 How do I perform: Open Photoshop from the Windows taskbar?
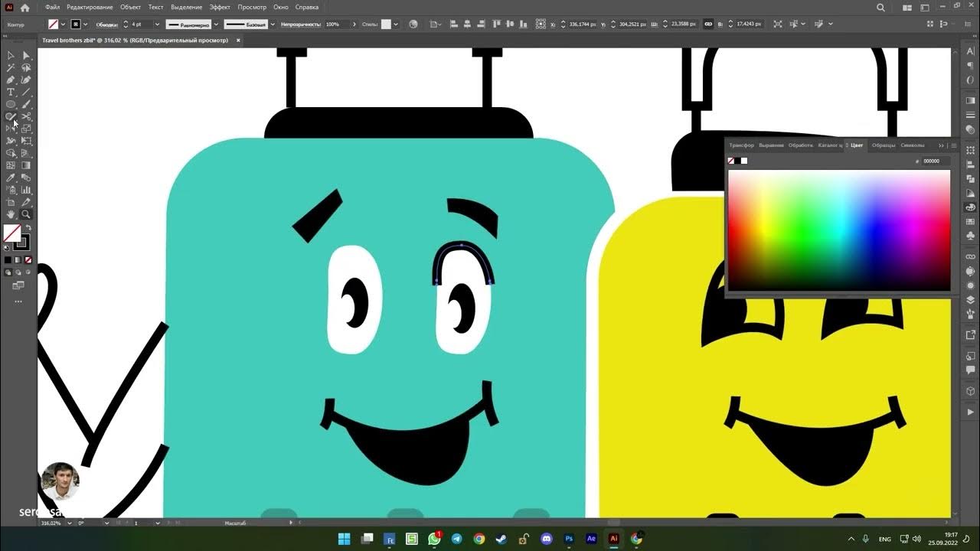point(569,539)
